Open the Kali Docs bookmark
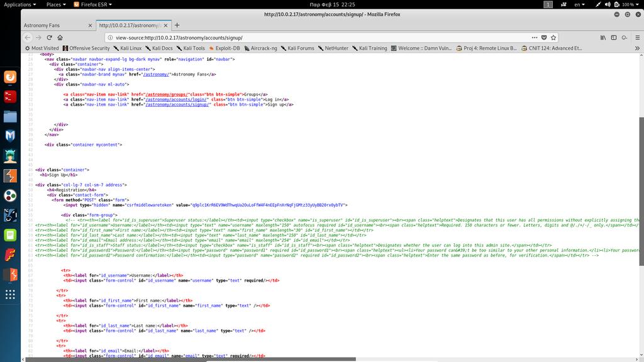This screenshot has height=362, width=644. coord(159,48)
